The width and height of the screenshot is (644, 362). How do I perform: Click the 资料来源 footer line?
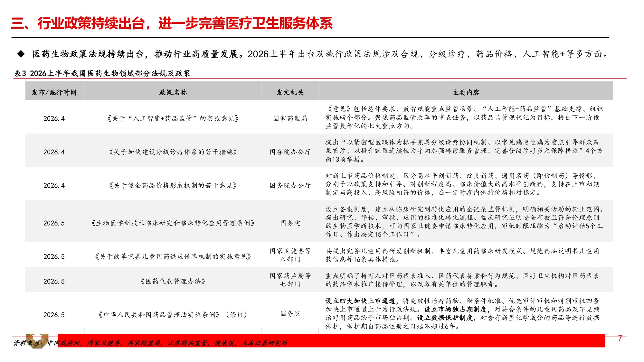[150, 343]
